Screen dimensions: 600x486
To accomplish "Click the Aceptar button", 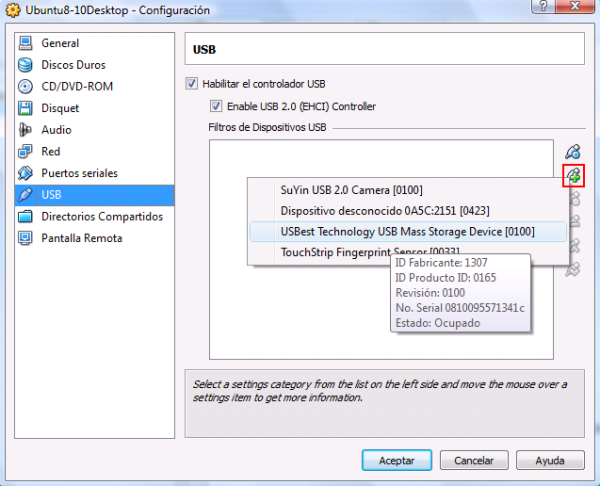I will pos(396,460).
